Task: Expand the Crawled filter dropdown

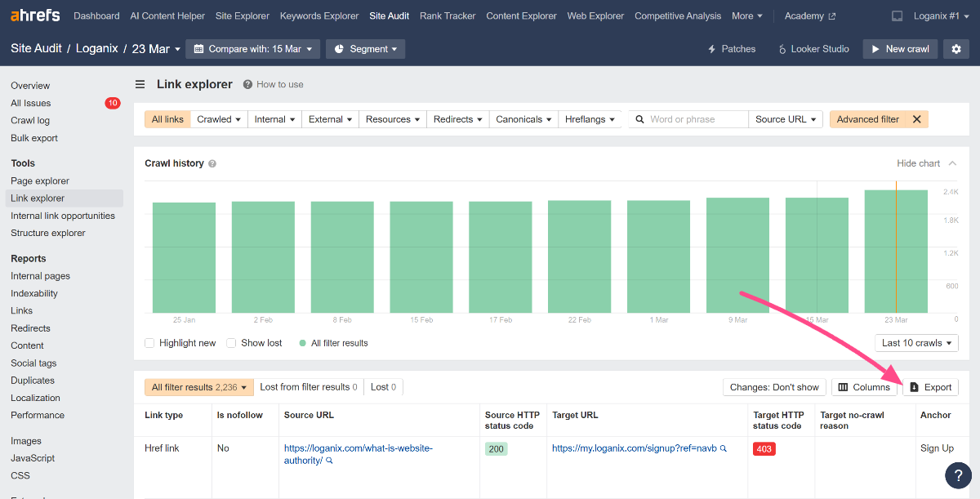Action: tap(219, 119)
